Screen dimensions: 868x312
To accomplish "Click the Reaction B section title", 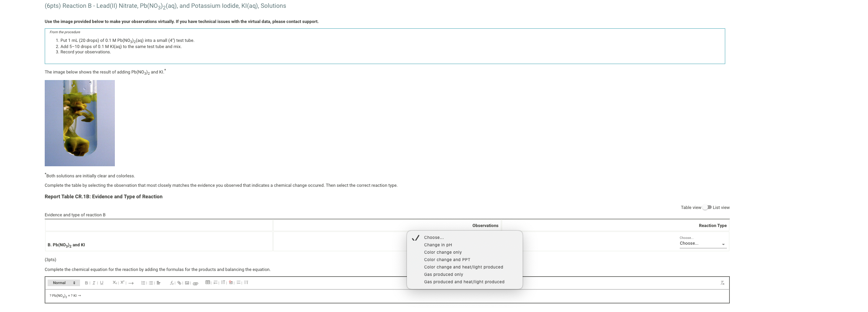I will (165, 6).
